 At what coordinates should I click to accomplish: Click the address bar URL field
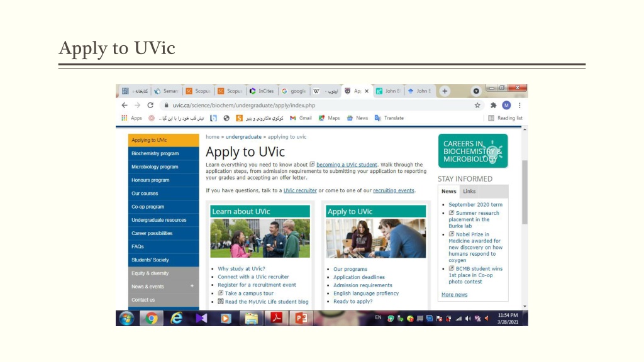[x=320, y=106]
